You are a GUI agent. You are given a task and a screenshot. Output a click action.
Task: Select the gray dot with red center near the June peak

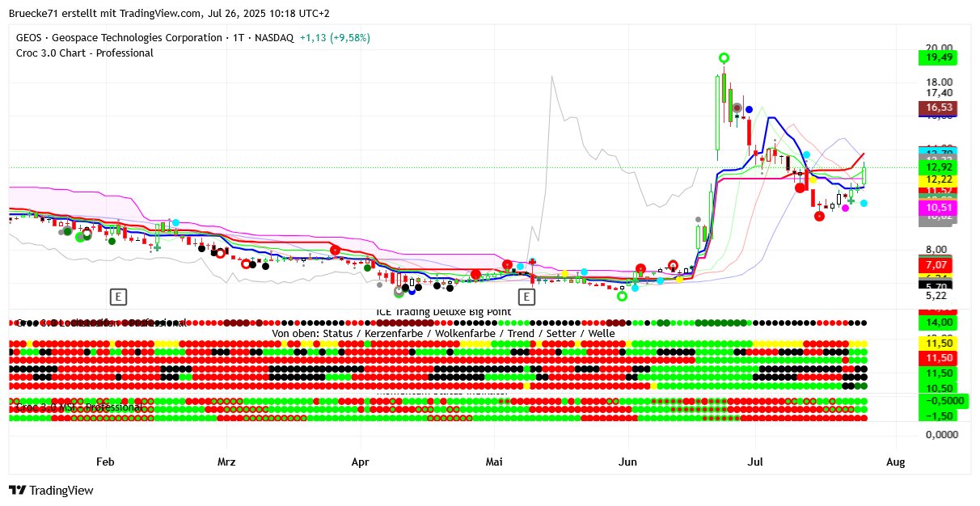737,108
